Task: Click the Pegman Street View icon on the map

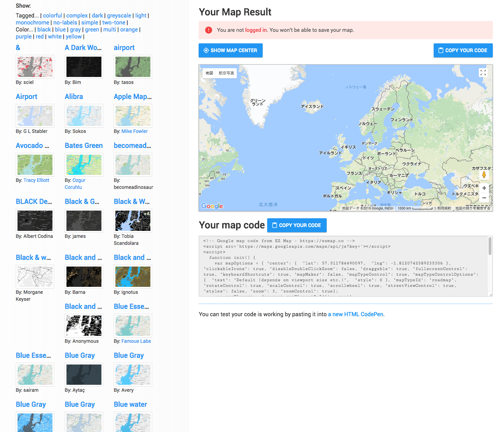Action: pyautogui.click(x=484, y=174)
